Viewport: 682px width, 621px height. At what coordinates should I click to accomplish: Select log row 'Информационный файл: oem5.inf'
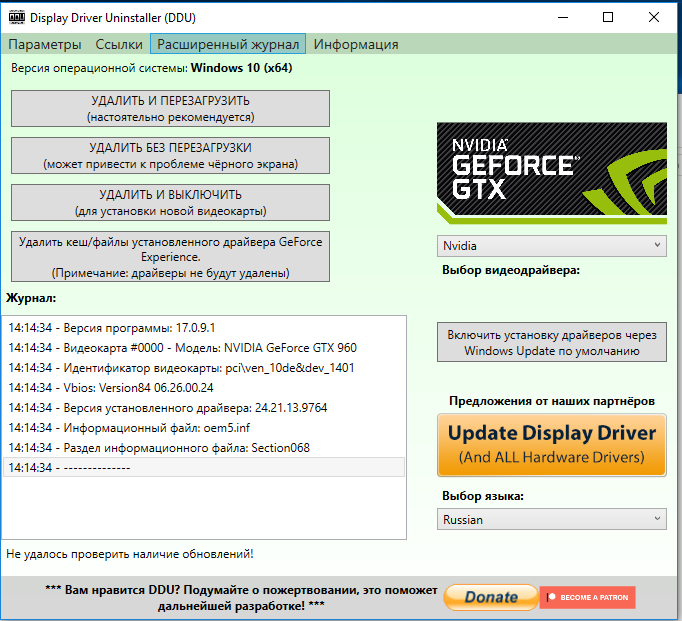point(204,427)
